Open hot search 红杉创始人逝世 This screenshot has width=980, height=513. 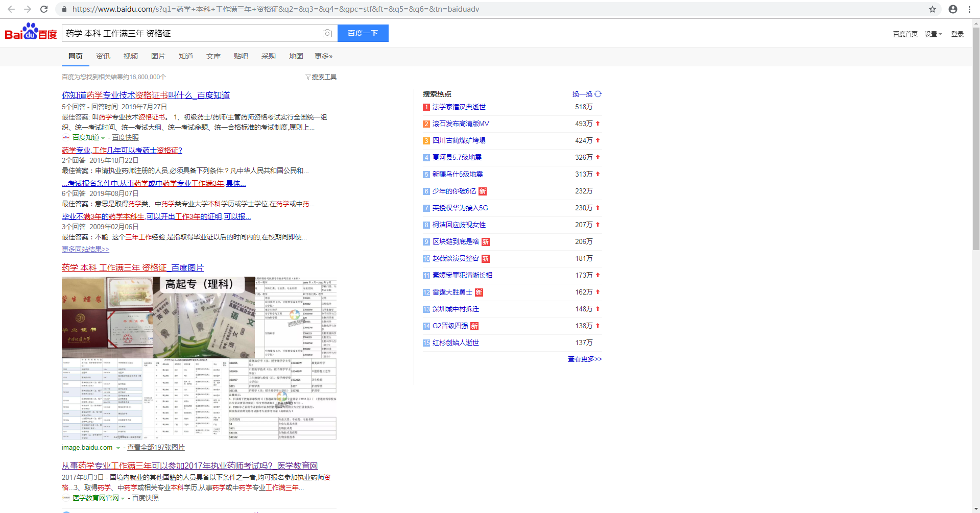(456, 343)
